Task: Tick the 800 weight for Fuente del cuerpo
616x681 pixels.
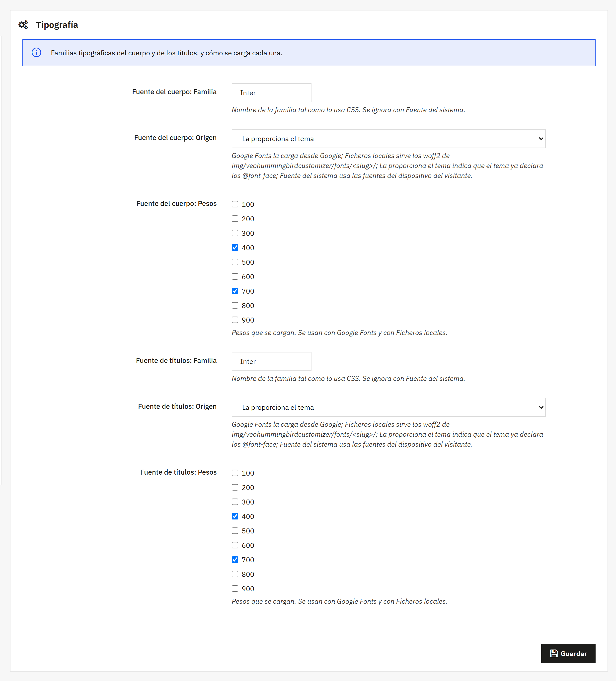Action: [235, 305]
